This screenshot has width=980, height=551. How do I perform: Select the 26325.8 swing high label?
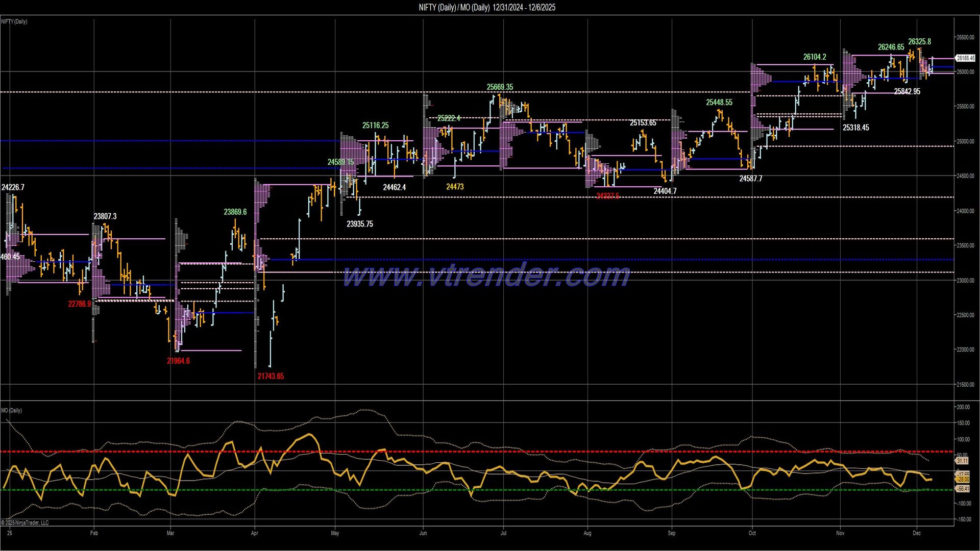tap(920, 41)
